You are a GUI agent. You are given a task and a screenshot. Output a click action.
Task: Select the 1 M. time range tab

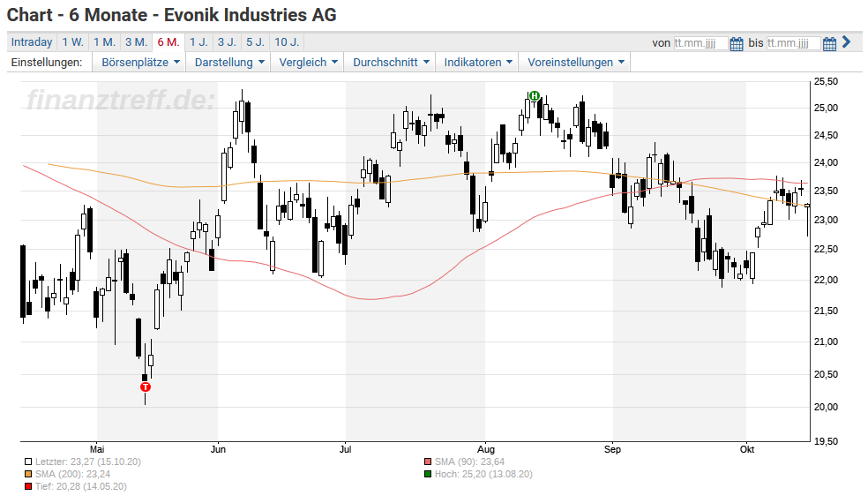pos(104,42)
